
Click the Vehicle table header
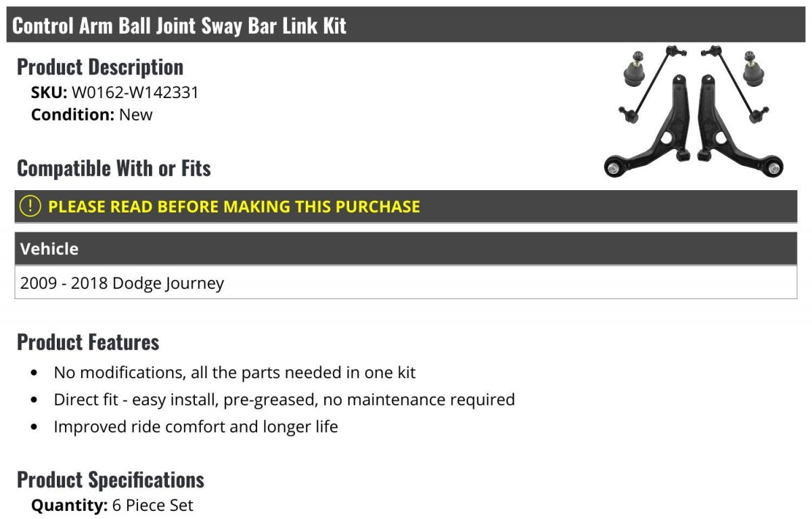[x=406, y=248]
